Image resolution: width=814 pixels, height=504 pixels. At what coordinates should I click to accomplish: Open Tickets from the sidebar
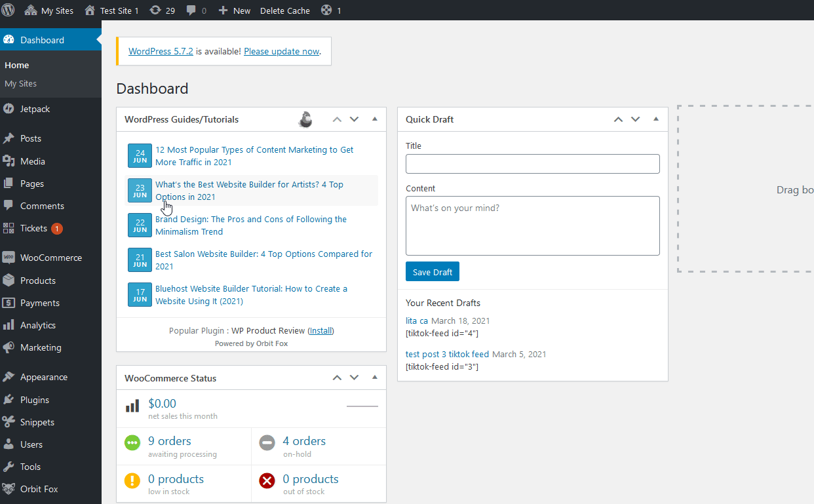(50, 228)
